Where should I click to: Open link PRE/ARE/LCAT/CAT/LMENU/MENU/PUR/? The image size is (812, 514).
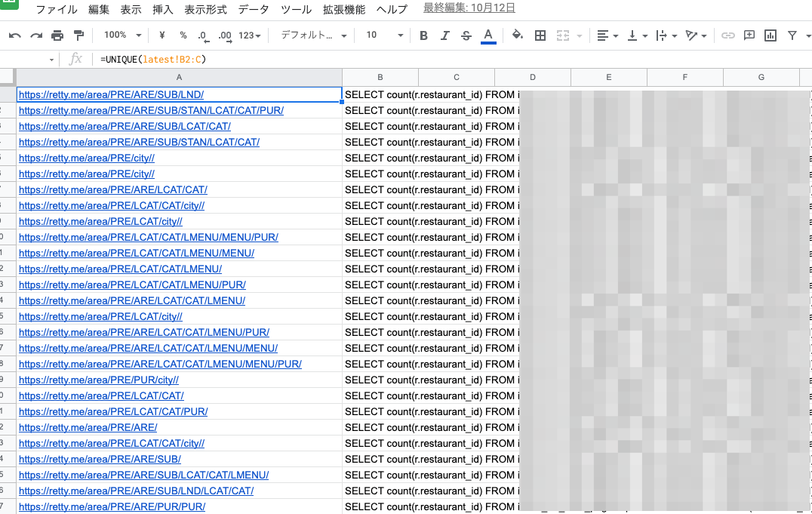point(161,365)
